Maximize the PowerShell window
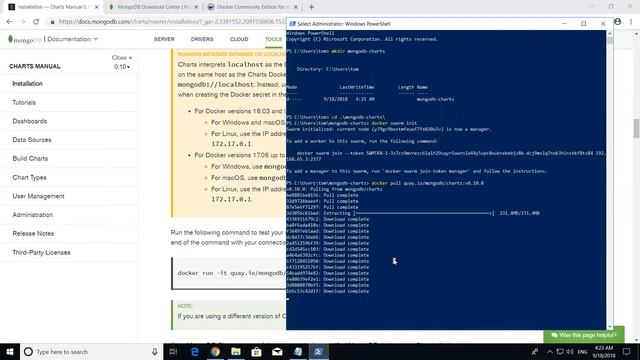 coord(584,24)
